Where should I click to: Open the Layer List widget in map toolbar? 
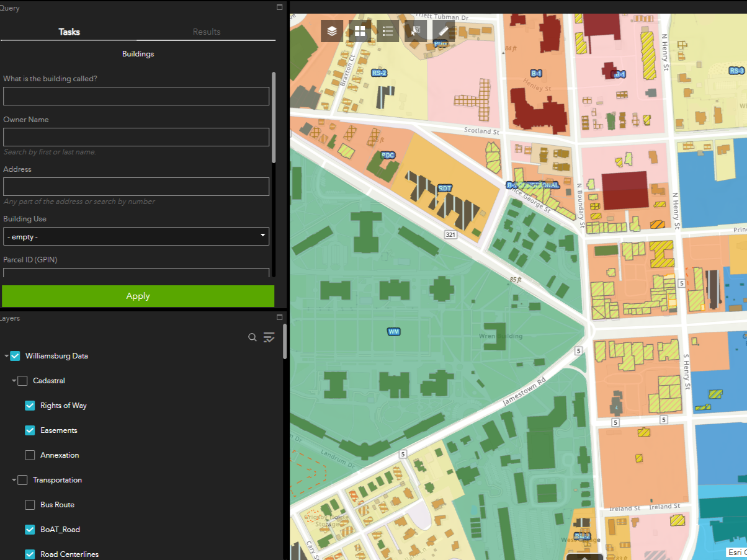(332, 31)
